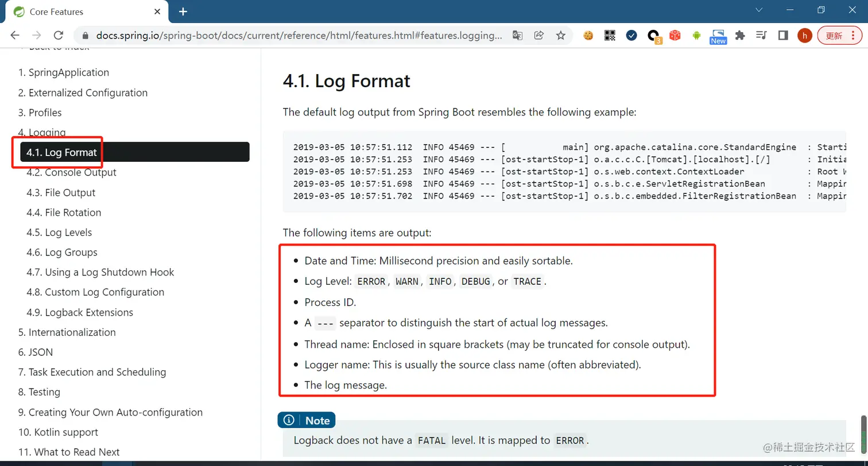Open the tab search chevron

(x=759, y=10)
